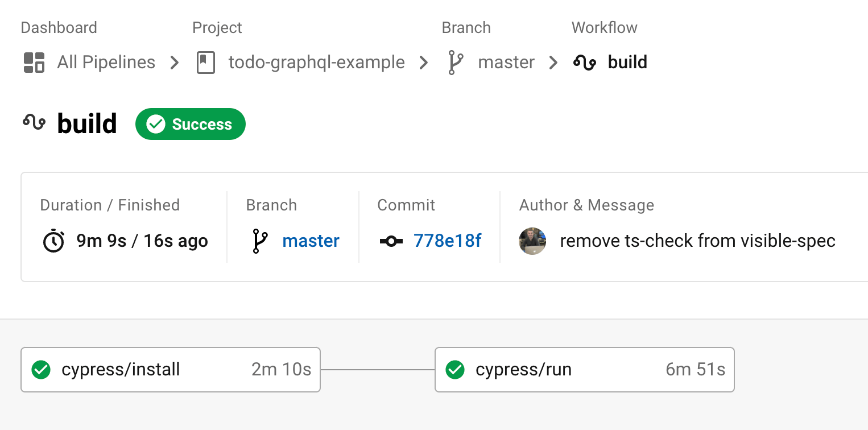Open the cypress/run job card
Image resolution: width=868 pixels, height=430 pixels.
point(585,370)
